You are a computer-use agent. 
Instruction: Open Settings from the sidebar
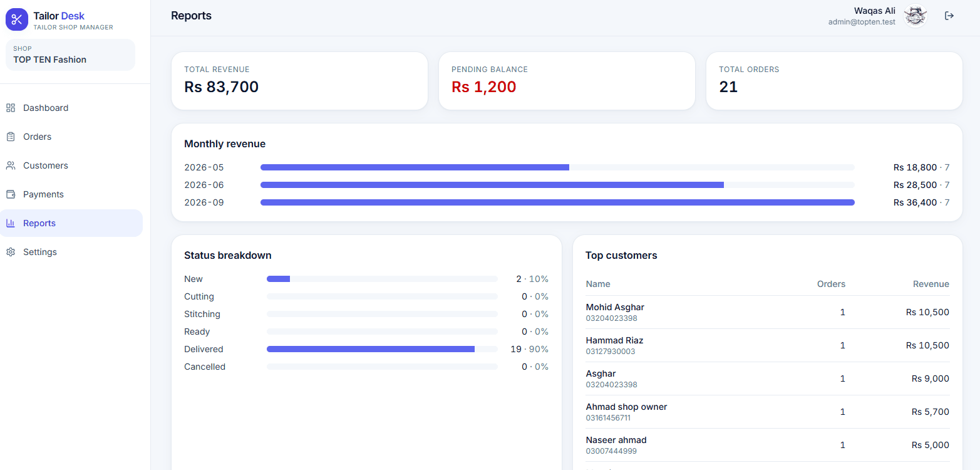71,252
